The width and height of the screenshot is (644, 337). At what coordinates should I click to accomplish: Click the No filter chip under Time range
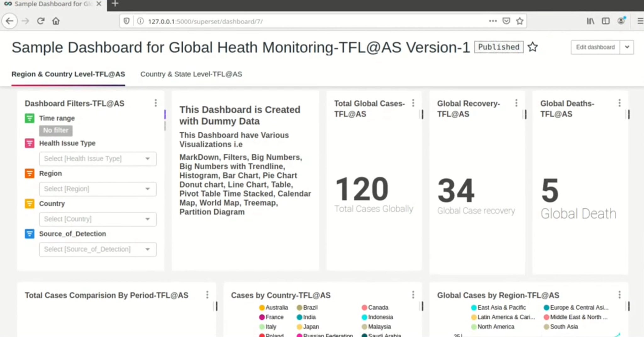coord(56,130)
